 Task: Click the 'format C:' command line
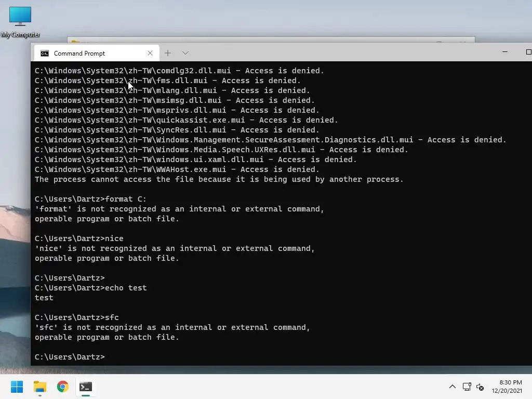click(x=90, y=199)
